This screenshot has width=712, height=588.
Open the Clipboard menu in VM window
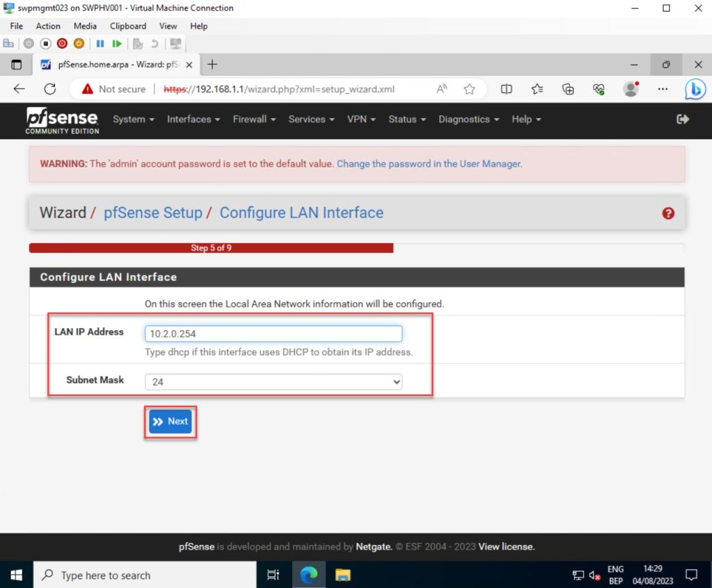point(128,26)
